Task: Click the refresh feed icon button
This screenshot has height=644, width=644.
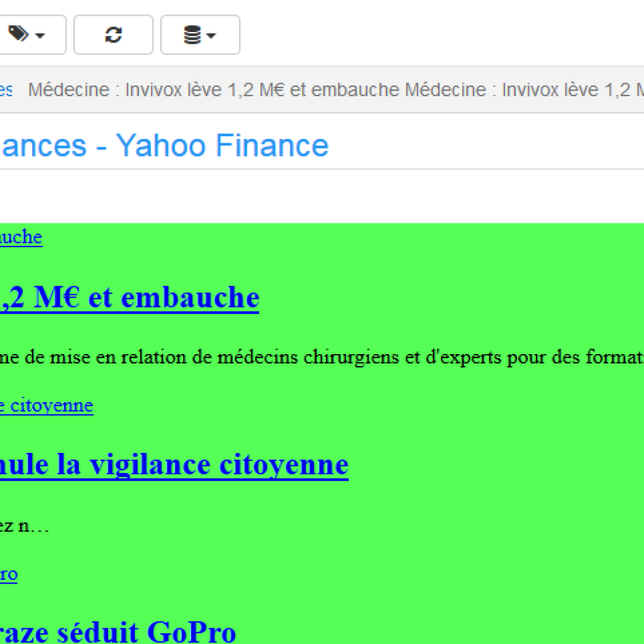Action: click(x=113, y=35)
